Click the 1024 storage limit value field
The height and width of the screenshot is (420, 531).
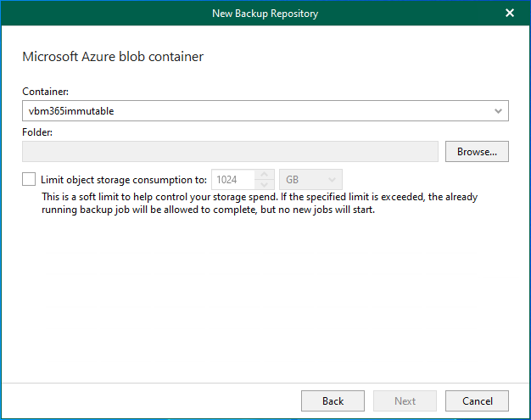233,180
